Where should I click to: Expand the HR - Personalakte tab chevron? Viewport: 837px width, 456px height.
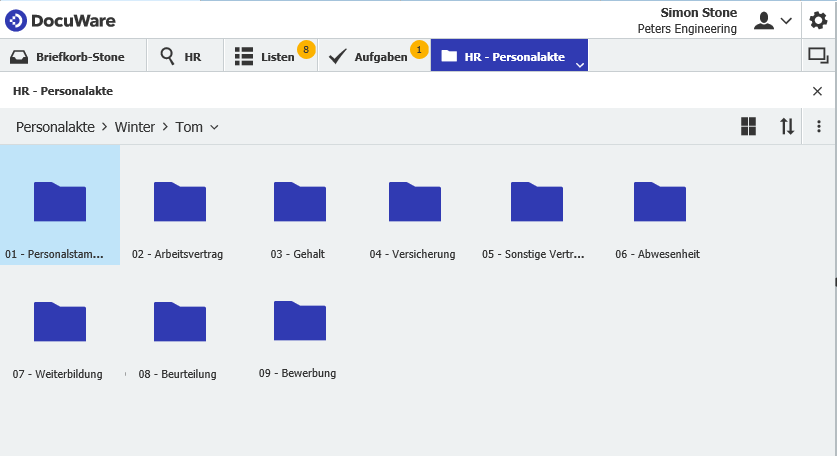click(579, 64)
